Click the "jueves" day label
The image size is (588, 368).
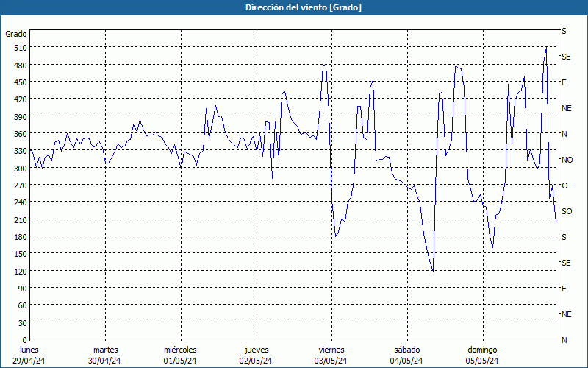coord(257,350)
